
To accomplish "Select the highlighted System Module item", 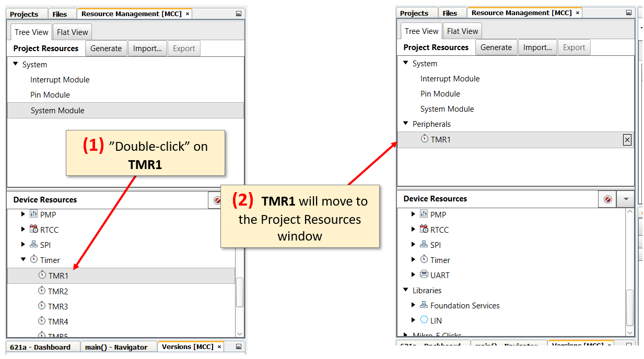I will (x=57, y=111).
